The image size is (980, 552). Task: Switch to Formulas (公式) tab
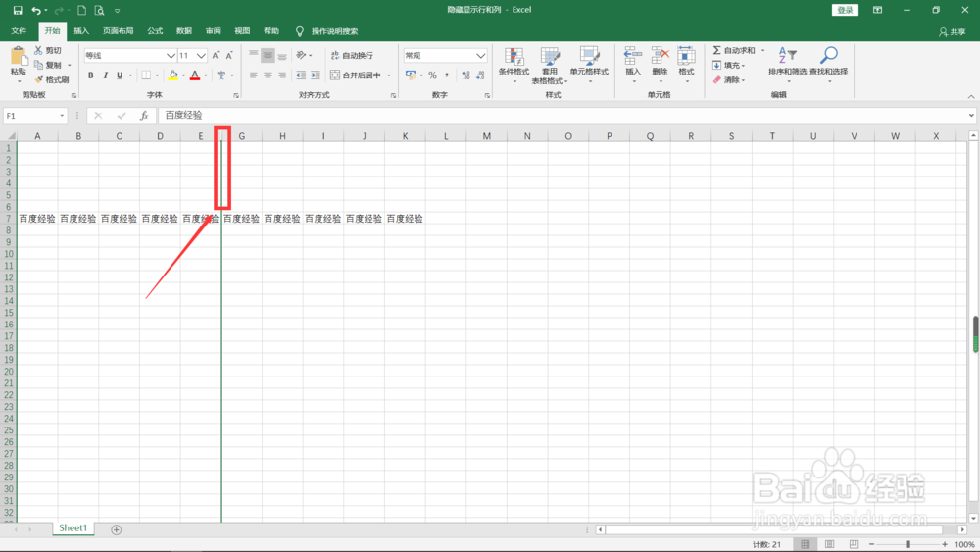click(155, 31)
